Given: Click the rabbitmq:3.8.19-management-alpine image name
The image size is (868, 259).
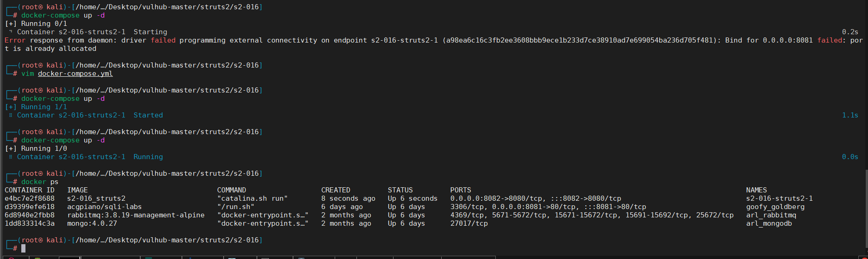Looking at the screenshot, I should coord(136,215).
